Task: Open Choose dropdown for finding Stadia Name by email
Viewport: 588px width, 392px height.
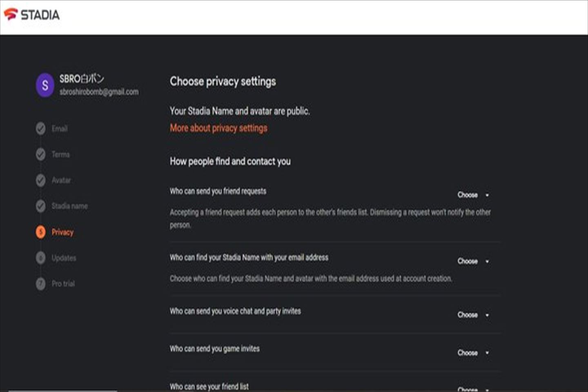Action: (473, 261)
